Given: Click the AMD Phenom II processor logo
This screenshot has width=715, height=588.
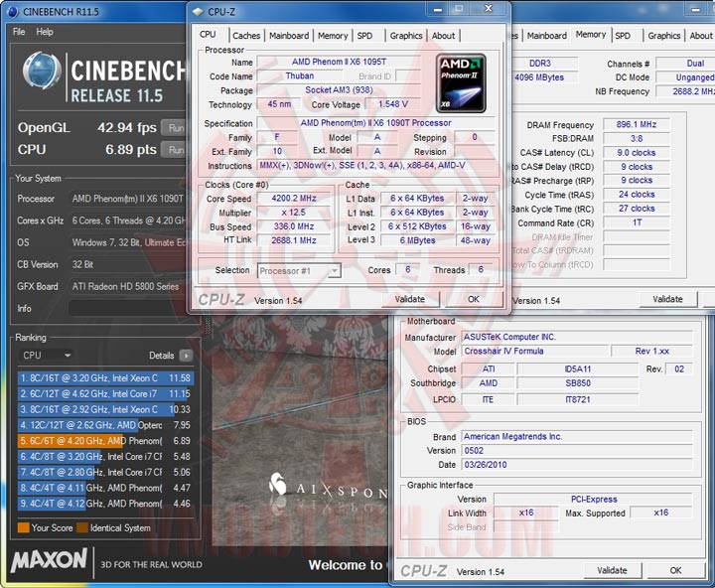Looking at the screenshot, I should (461, 83).
